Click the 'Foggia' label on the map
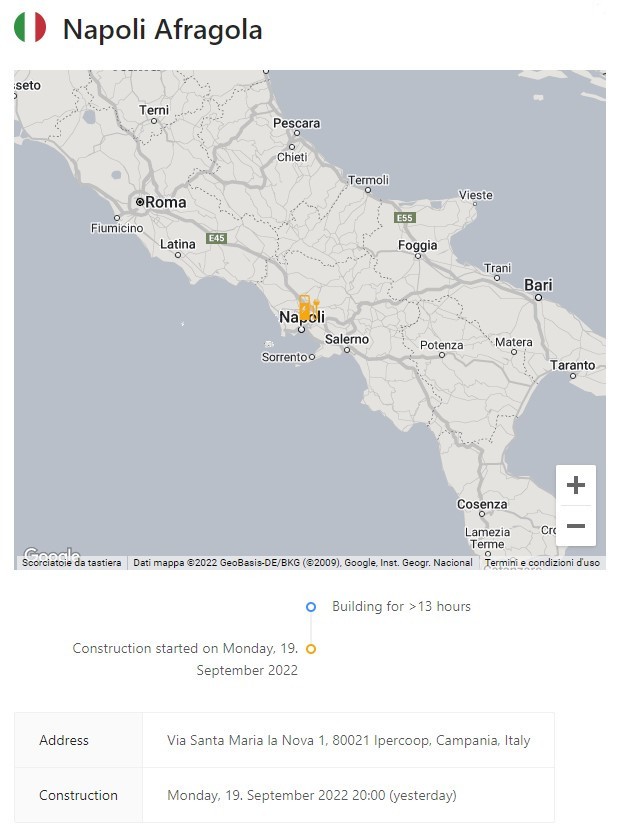This screenshot has height=830, width=621. tap(418, 245)
